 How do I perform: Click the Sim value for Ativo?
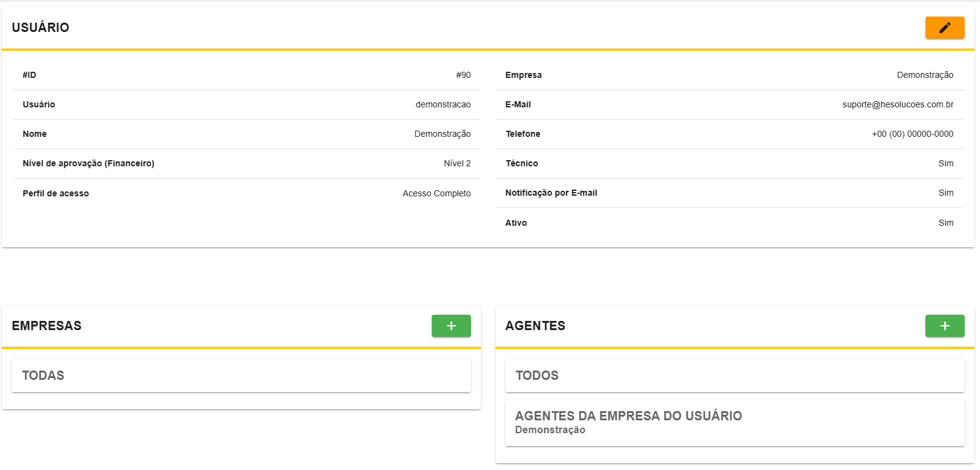coord(945,223)
